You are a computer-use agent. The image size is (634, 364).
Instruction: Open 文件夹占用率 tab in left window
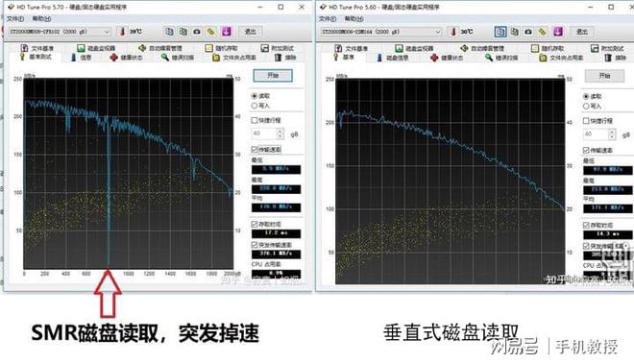click(234, 58)
